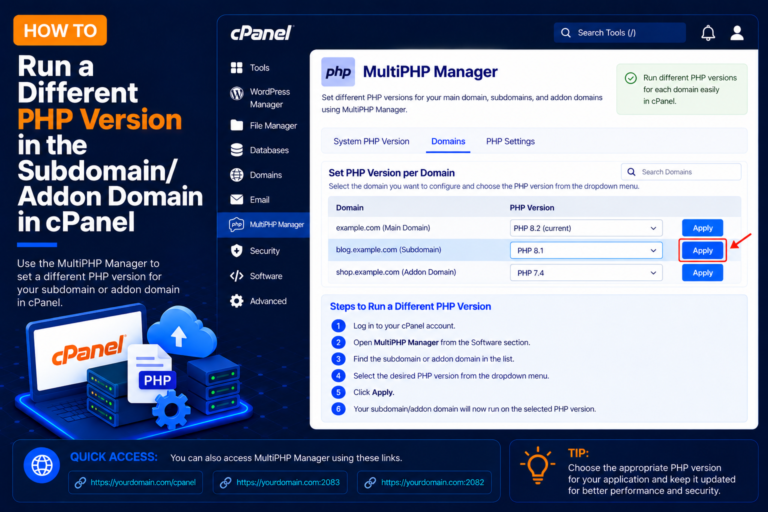The height and width of the screenshot is (512, 768).
Task: Click link icon beside yourdomain.com:2082
Action: (370, 483)
